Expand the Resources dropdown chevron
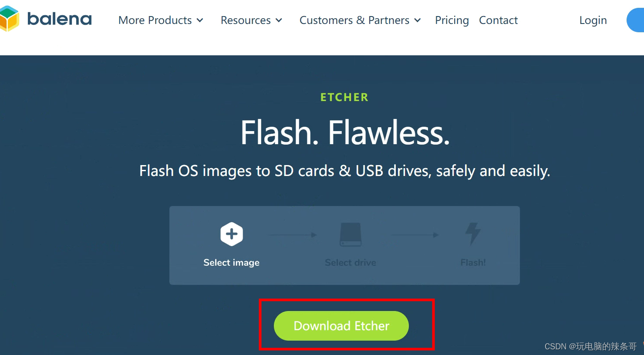644x355 pixels. point(279,20)
